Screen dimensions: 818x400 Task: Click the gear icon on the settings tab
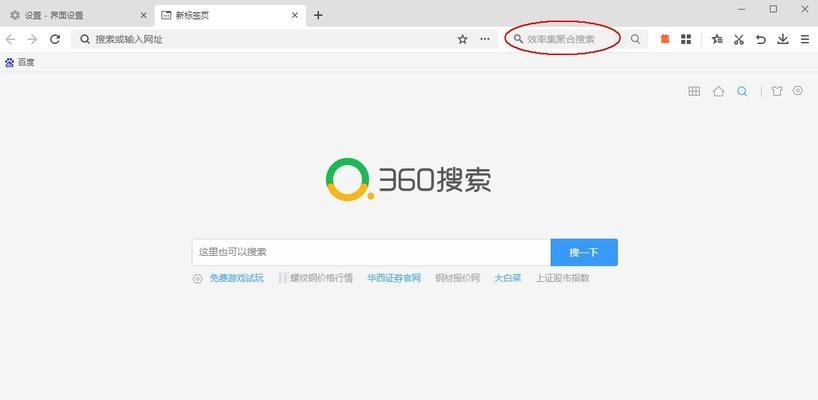[x=15, y=15]
